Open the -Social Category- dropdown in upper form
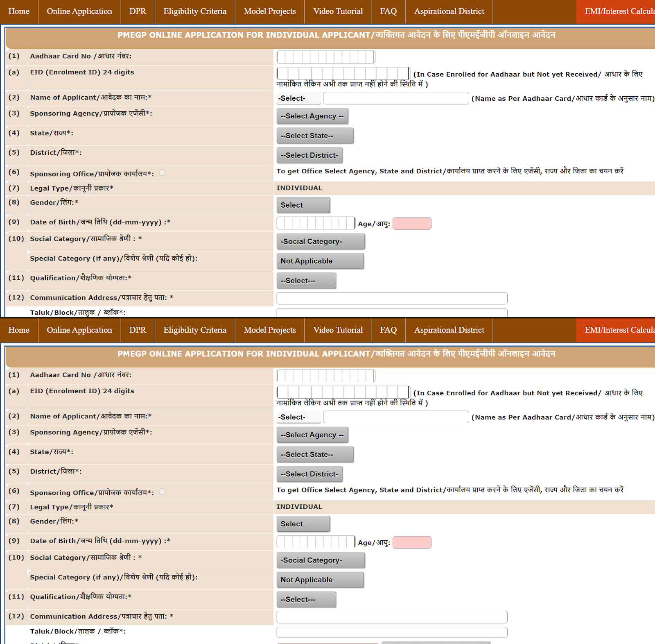Image resolution: width=655 pixels, height=644 pixels. click(321, 242)
